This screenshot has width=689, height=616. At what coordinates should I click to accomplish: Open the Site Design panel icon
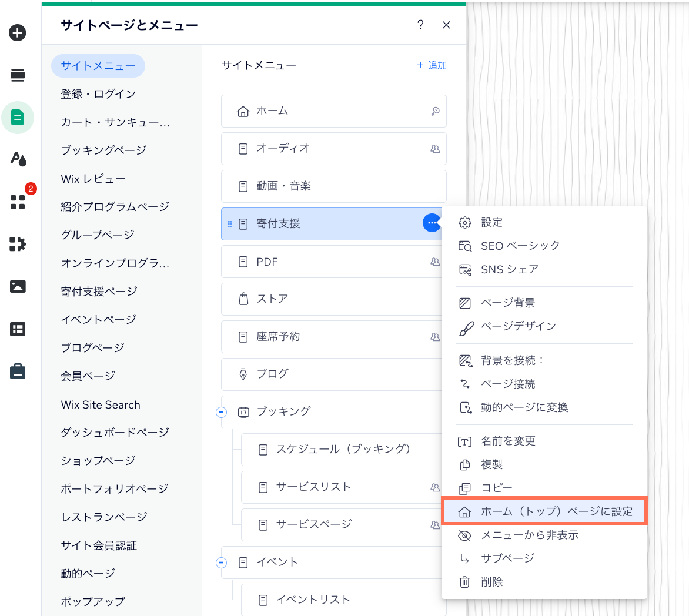click(18, 159)
